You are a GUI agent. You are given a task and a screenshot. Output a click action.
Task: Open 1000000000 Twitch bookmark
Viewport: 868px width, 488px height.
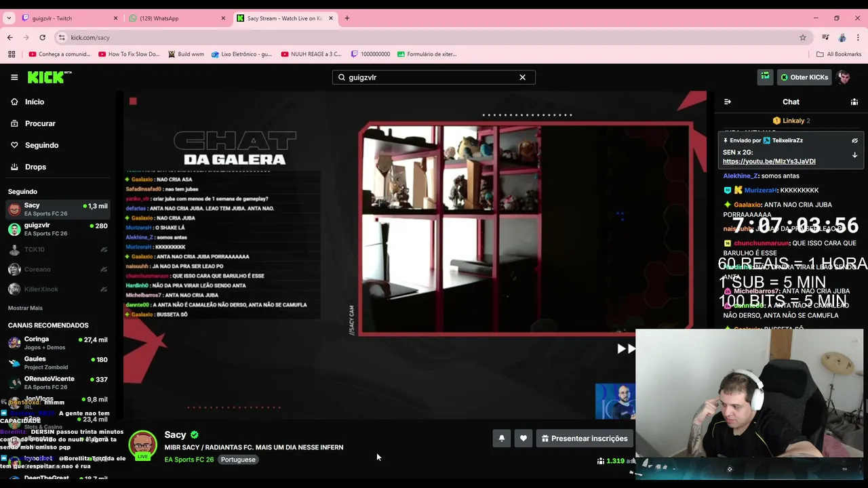coord(370,54)
